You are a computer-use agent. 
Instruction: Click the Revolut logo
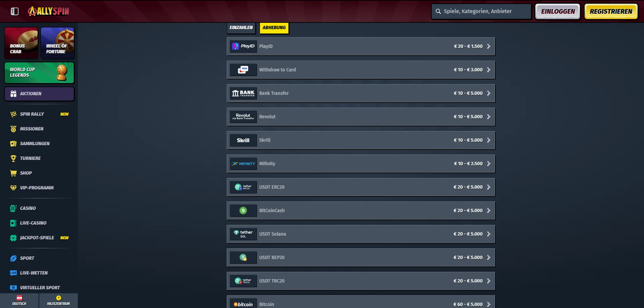click(243, 117)
